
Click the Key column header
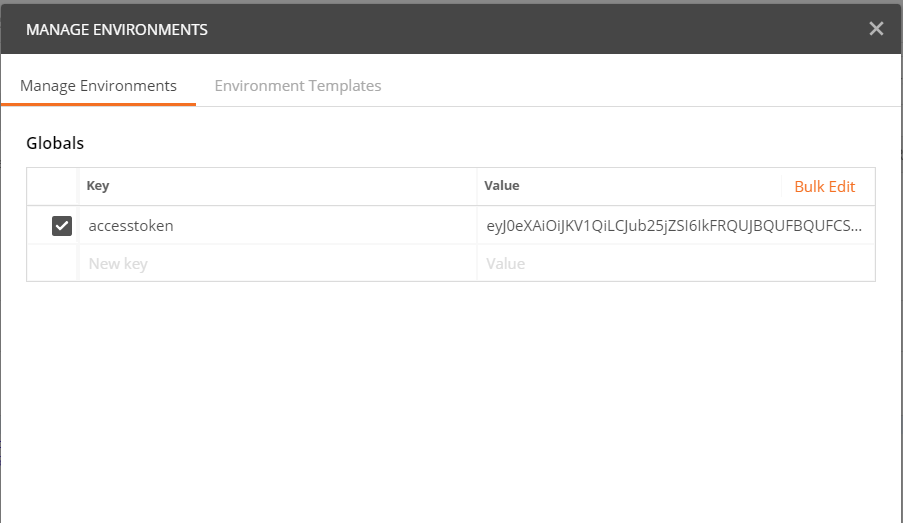click(x=98, y=186)
